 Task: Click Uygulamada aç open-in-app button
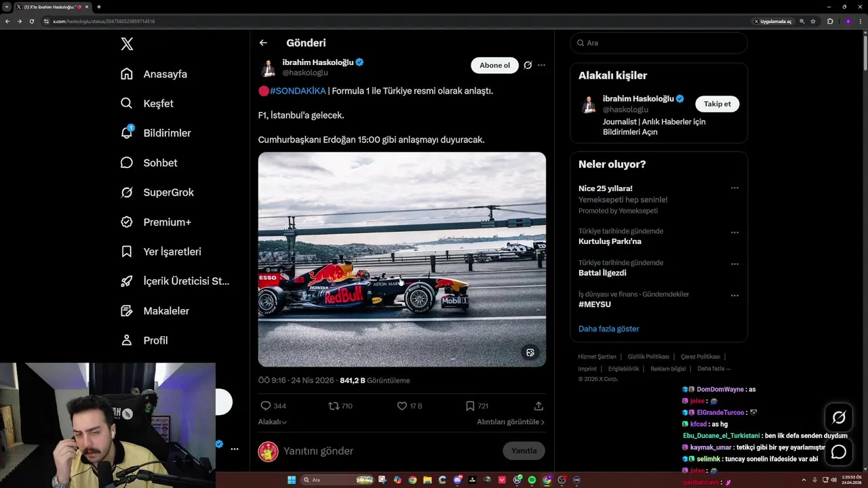773,21
